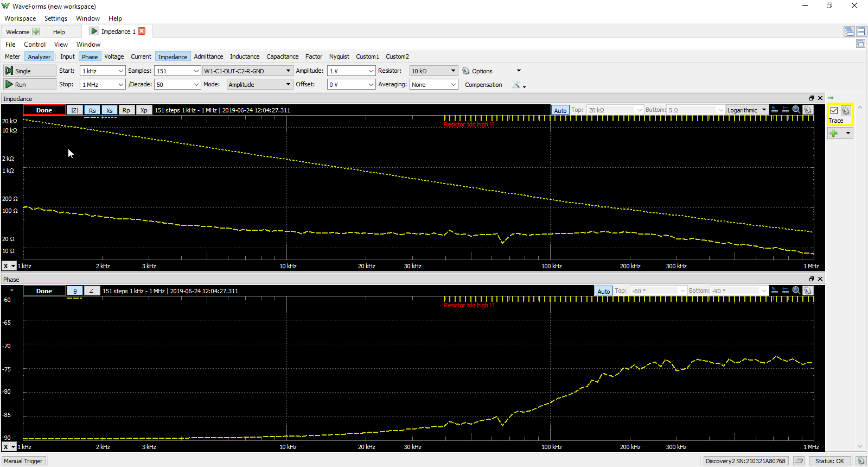The height and width of the screenshot is (467, 868).
Task: Click the Phase plot second cursor icon
Action: (x=786, y=291)
